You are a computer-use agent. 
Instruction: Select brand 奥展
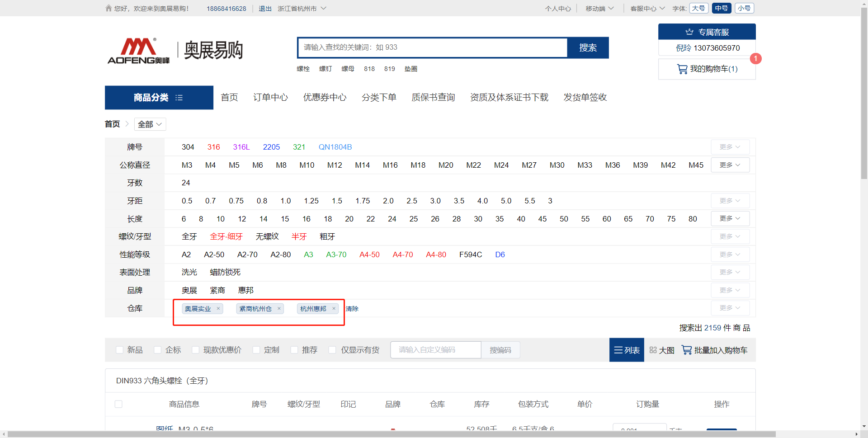[189, 290]
